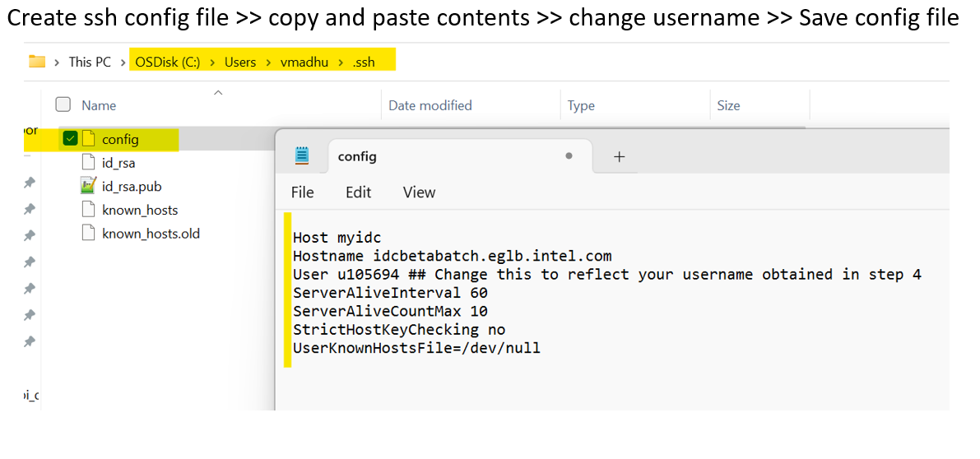Expand chevron after vmadhu breadcrumb
Screen dimensions: 980x459
[341, 62]
